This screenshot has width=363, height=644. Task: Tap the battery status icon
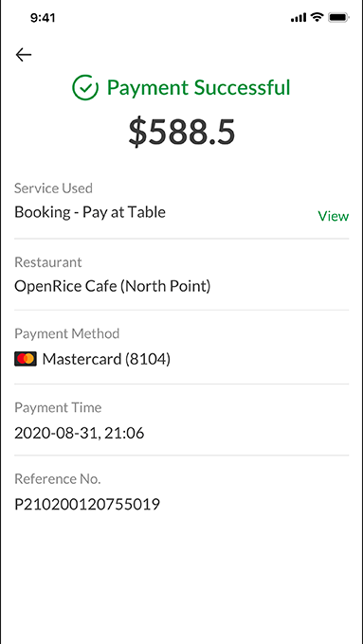coord(338,18)
